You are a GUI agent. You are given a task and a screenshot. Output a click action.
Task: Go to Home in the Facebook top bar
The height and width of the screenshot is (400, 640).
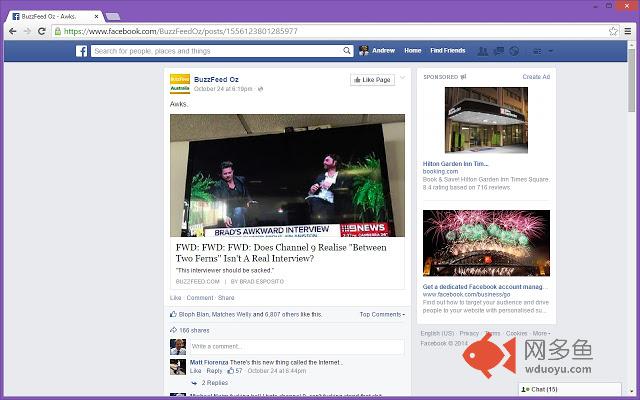coord(413,51)
